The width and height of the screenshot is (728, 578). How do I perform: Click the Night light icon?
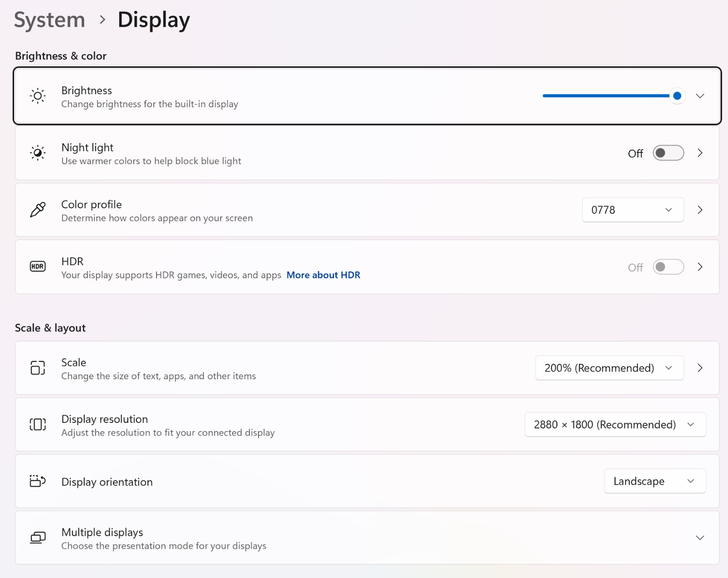(38, 153)
